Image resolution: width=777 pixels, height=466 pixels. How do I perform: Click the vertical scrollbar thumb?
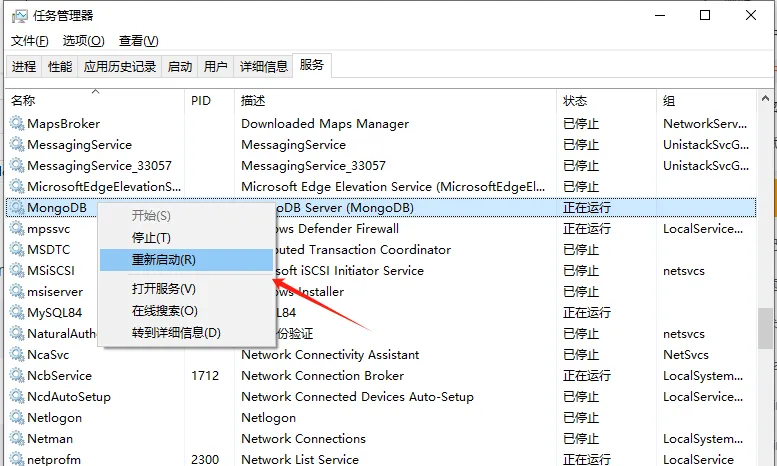pyautogui.click(x=766, y=327)
